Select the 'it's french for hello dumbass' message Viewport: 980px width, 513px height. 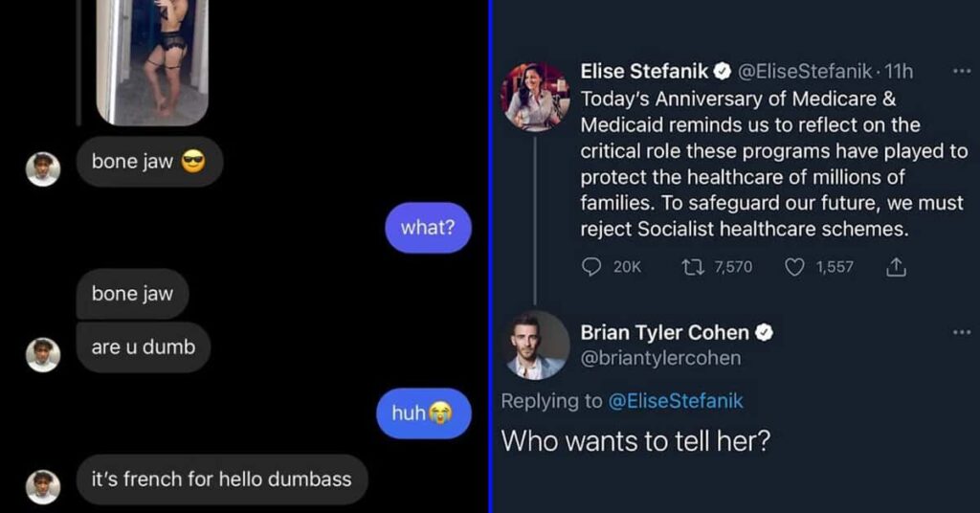click(222, 480)
